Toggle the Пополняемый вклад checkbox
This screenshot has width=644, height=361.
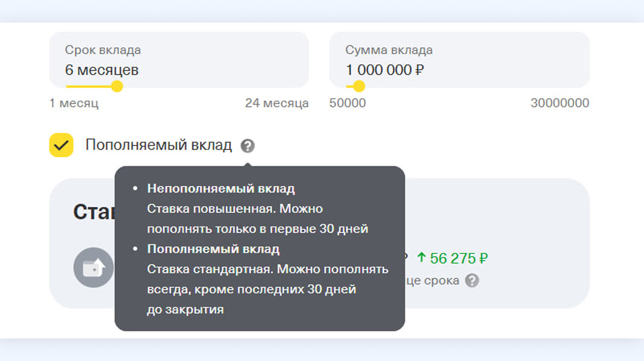[61, 145]
